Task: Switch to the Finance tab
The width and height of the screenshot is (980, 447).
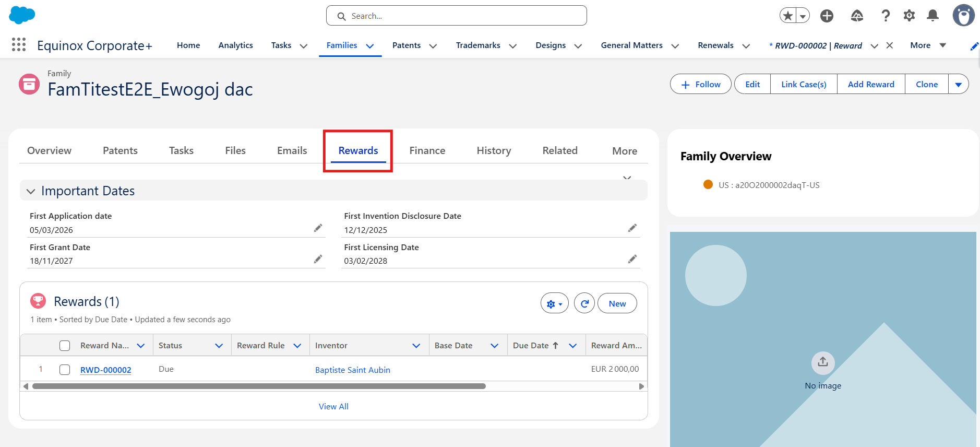Action: (x=427, y=150)
